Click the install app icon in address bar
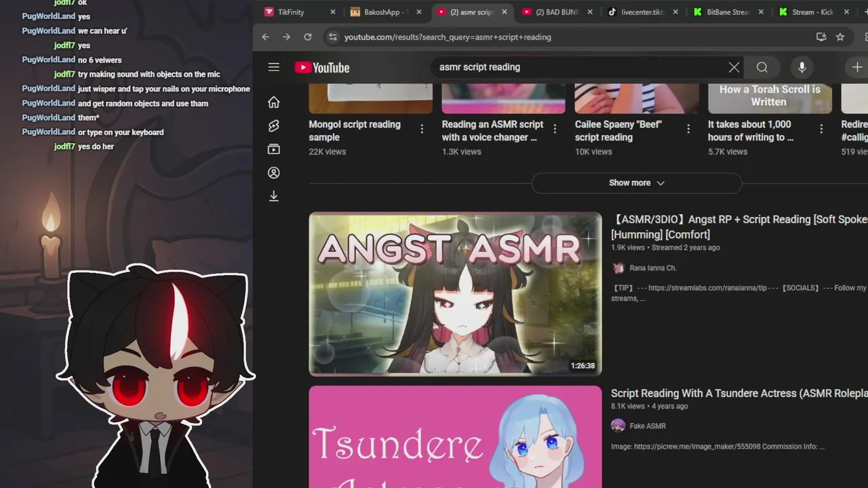The height and width of the screenshot is (488, 868). (821, 37)
